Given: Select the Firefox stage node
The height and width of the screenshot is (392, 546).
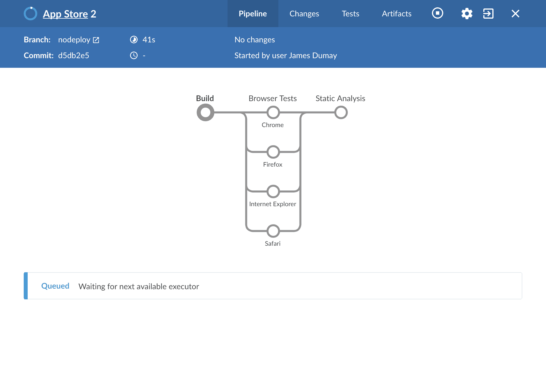Looking at the screenshot, I should [x=273, y=152].
